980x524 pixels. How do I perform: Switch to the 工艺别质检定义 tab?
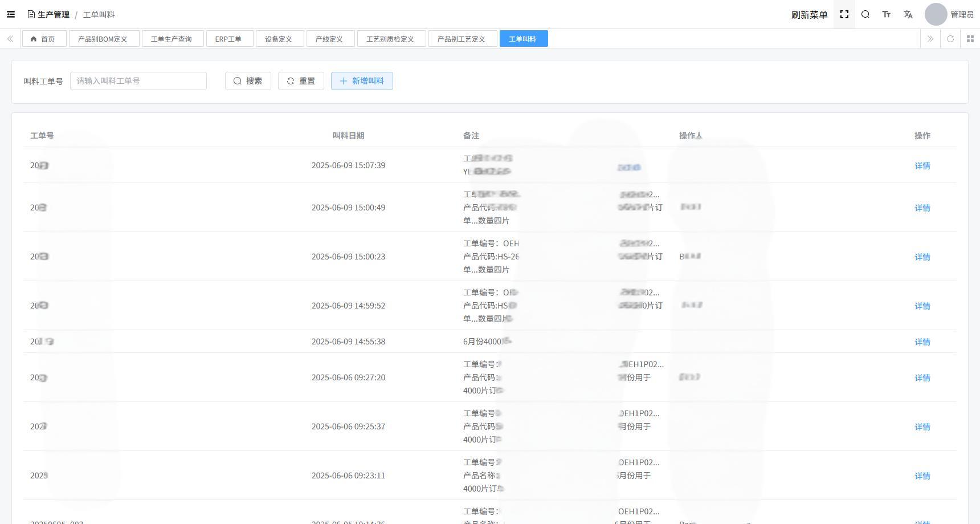pos(390,39)
